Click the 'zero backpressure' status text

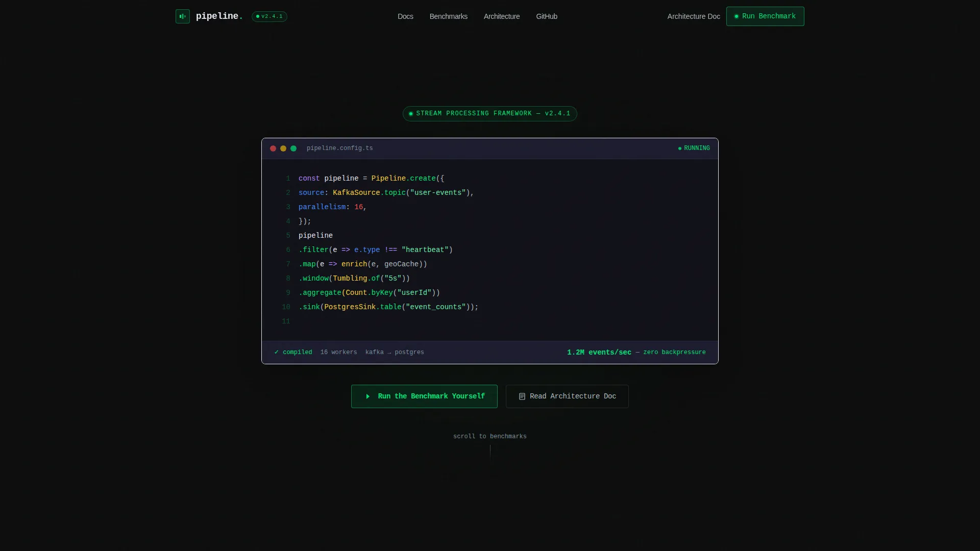click(x=674, y=353)
